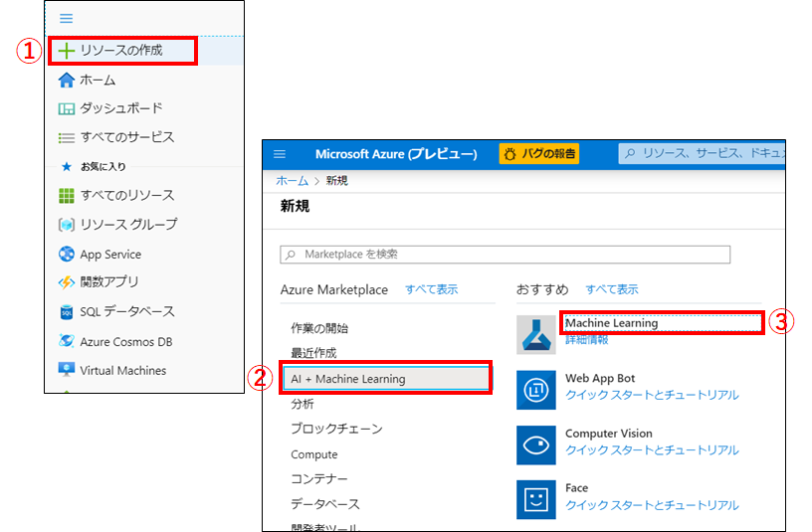Select 作業の開始 category

(x=319, y=328)
